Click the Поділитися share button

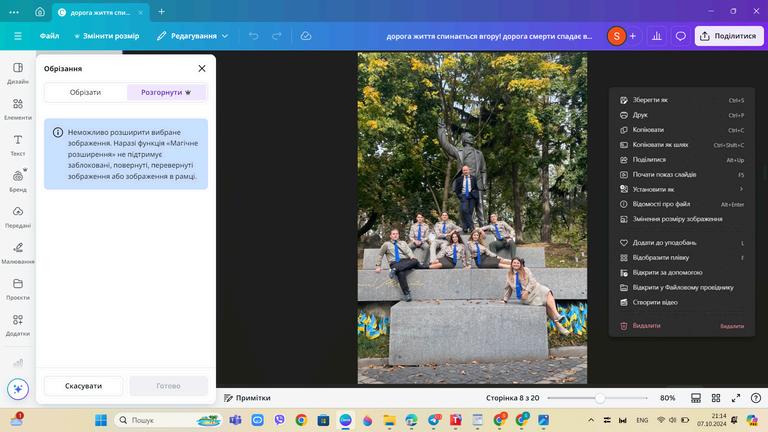point(728,36)
